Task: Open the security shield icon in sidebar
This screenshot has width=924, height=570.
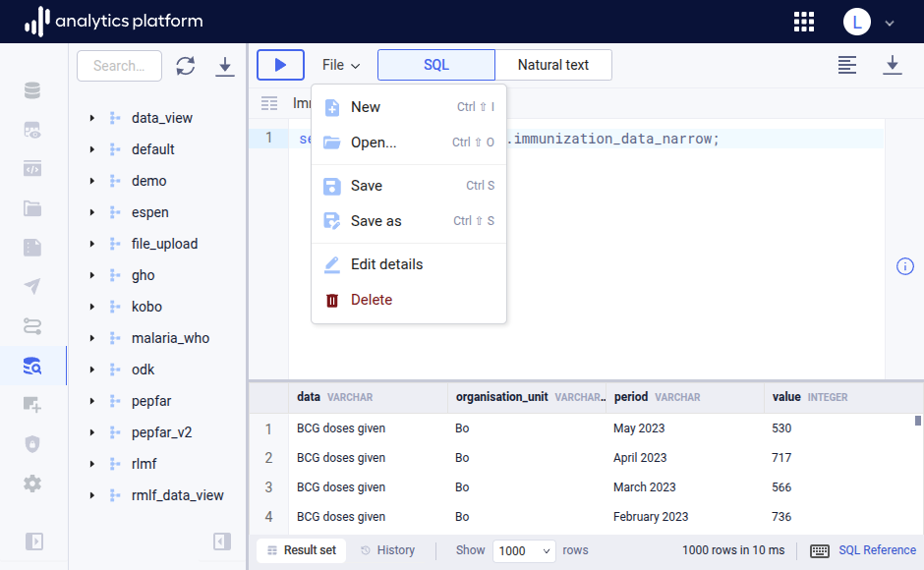Action: click(32, 444)
